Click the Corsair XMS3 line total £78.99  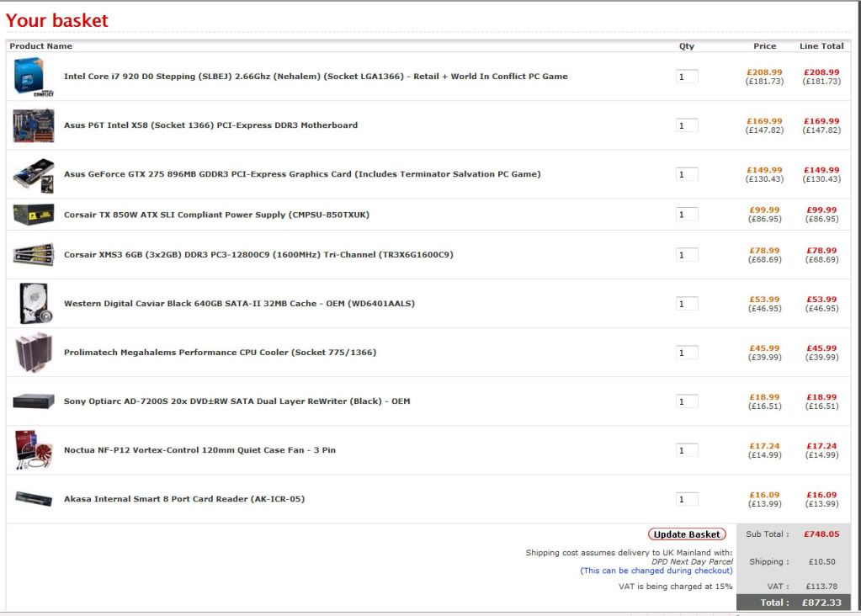pos(821,251)
